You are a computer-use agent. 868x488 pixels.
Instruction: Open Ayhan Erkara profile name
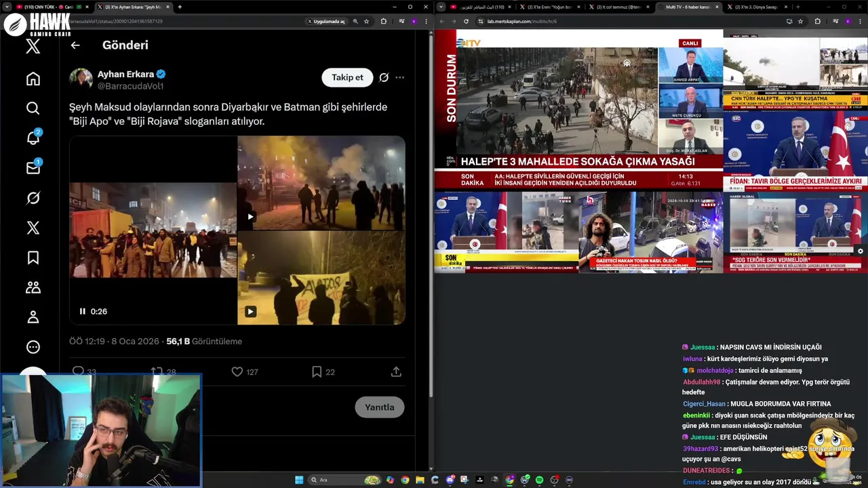click(x=126, y=74)
